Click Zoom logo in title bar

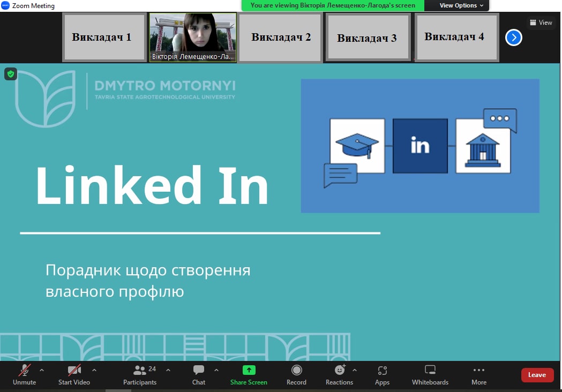click(x=5, y=5)
